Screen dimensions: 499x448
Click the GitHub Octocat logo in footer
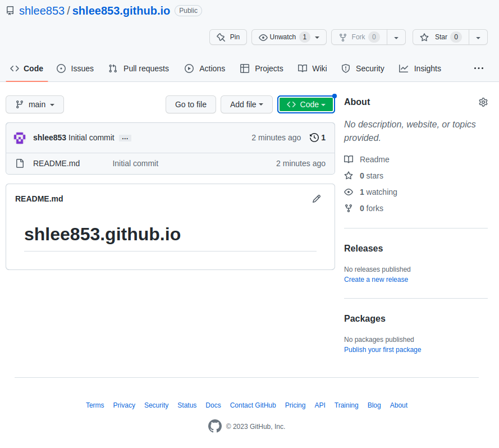pyautogui.click(x=215, y=426)
